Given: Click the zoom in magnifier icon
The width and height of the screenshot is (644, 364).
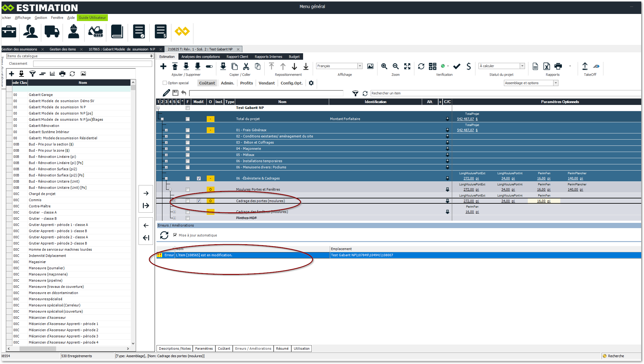Looking at the screenshot, I should (x=384, y=66).
